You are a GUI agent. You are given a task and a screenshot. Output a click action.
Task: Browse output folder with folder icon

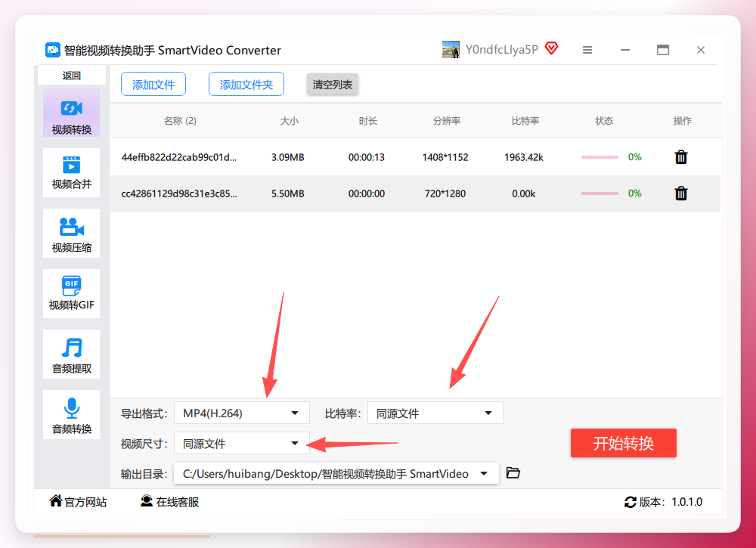tap(513, 473)
